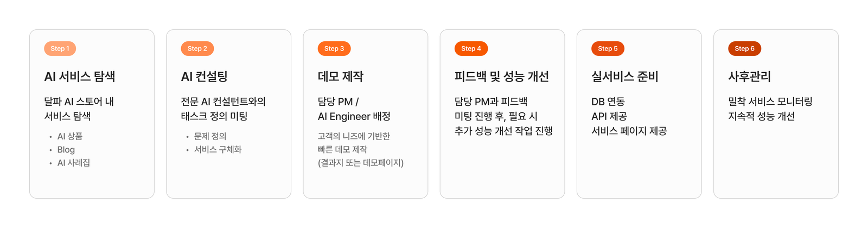Click the '밀착 서비스 모니터링' text

click(x=770, y=102)
